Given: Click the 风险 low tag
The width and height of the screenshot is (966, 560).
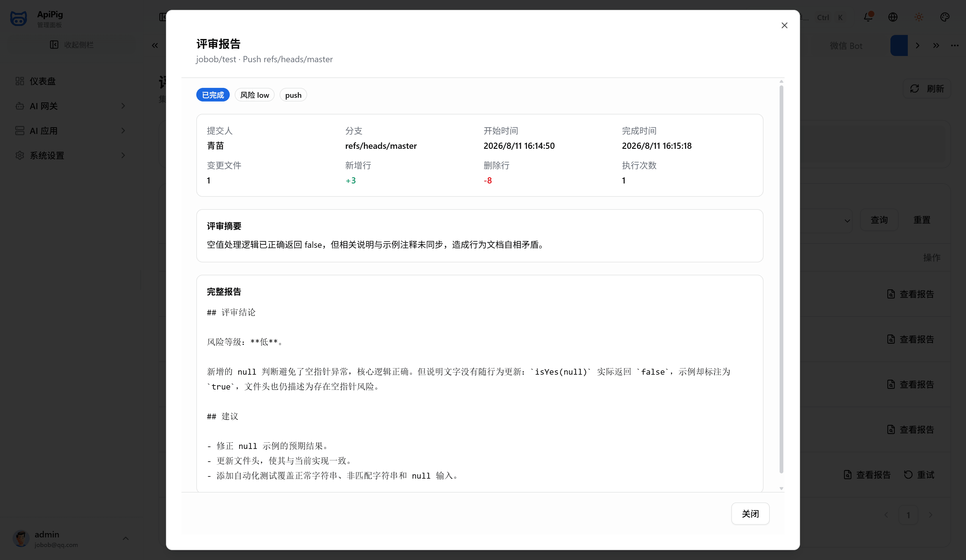Looking at the screenshot, I should [x=255, y=95].
